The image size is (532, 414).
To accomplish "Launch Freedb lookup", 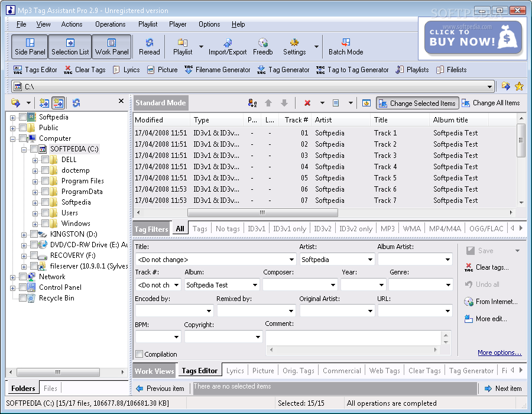I will 263,47.
